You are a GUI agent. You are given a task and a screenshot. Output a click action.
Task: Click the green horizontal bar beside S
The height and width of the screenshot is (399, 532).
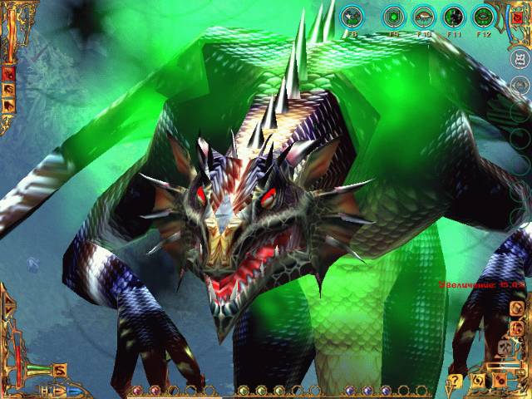coord(39,368)
